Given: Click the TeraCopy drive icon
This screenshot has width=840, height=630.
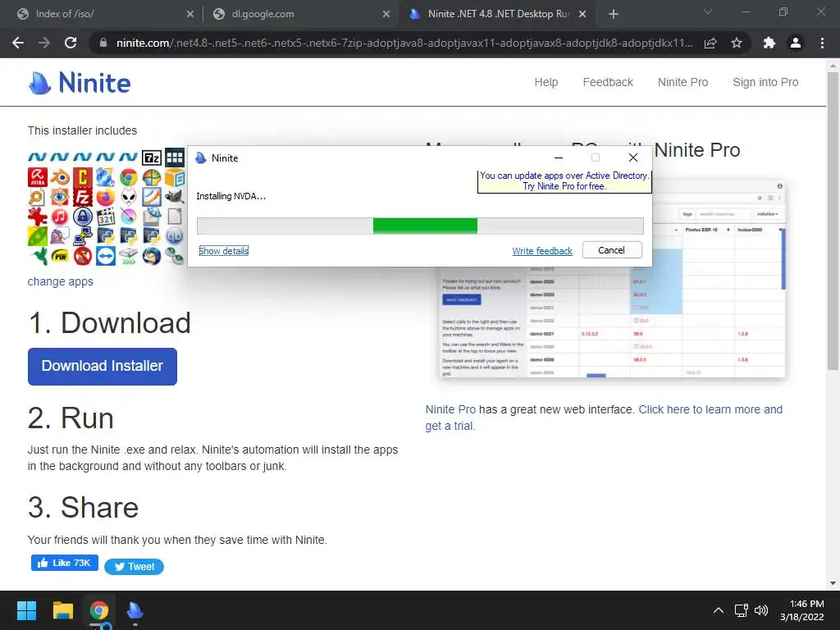Looking at the screenshot, I should tap(129, 256).
